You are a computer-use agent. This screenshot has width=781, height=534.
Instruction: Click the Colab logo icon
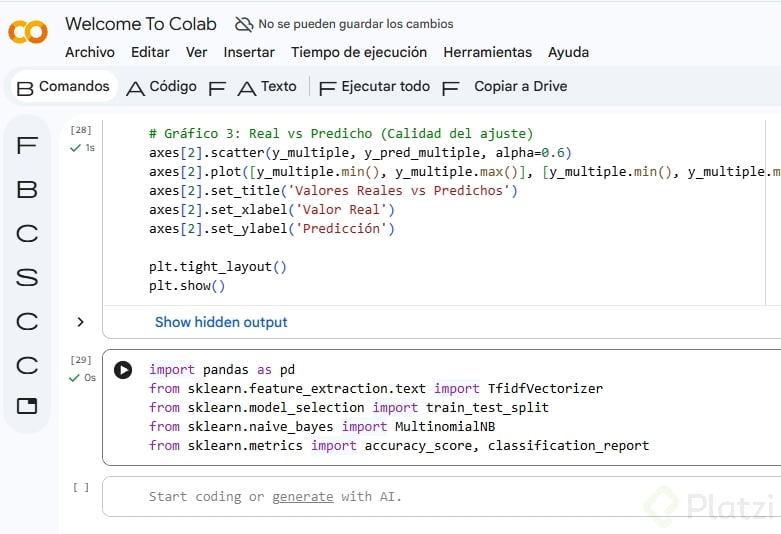coord(28,32)
